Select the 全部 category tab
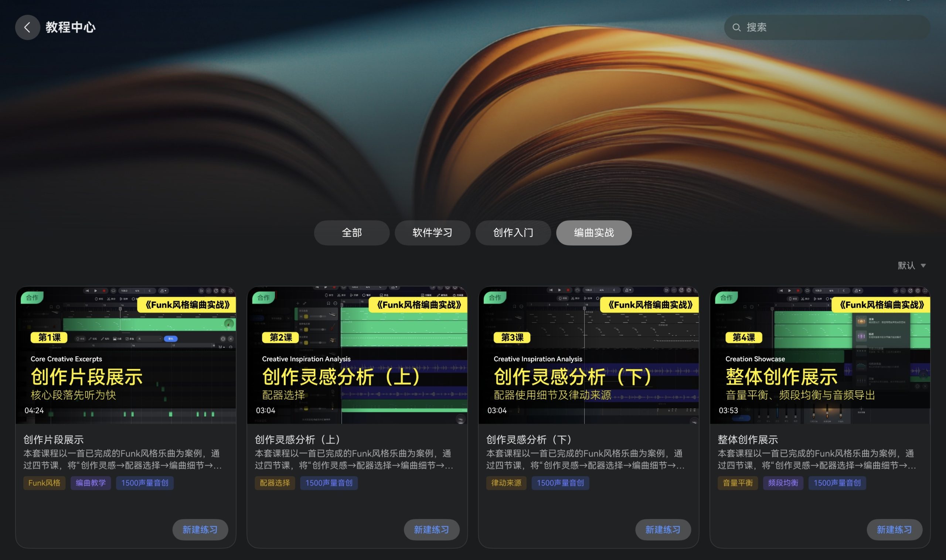 pyautogui.click(x=351, y=232)
